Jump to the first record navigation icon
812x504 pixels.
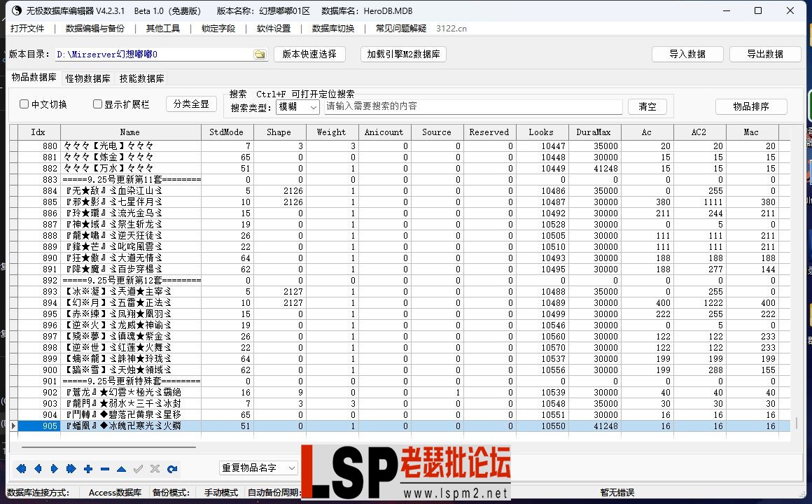point(21,469)
